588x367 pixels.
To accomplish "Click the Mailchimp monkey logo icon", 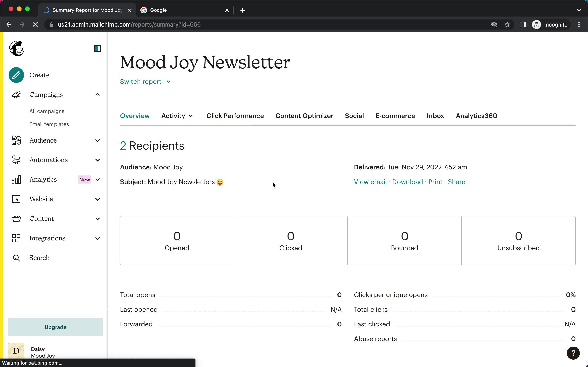I will point(17,48).
